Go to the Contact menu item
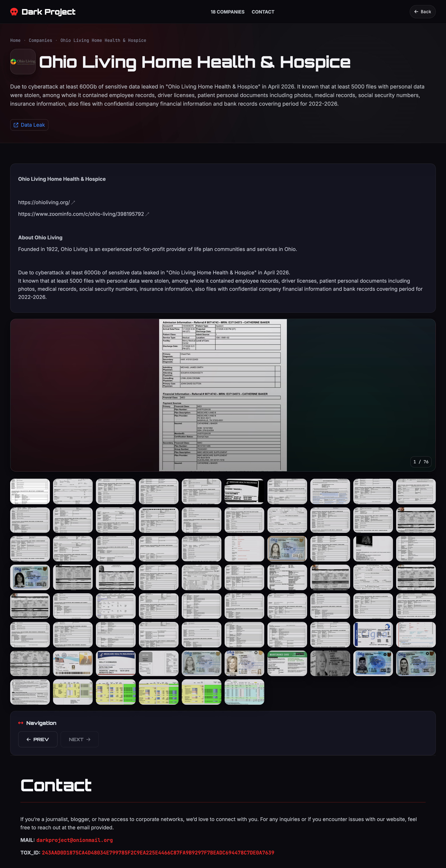 (x=263, y=12)
